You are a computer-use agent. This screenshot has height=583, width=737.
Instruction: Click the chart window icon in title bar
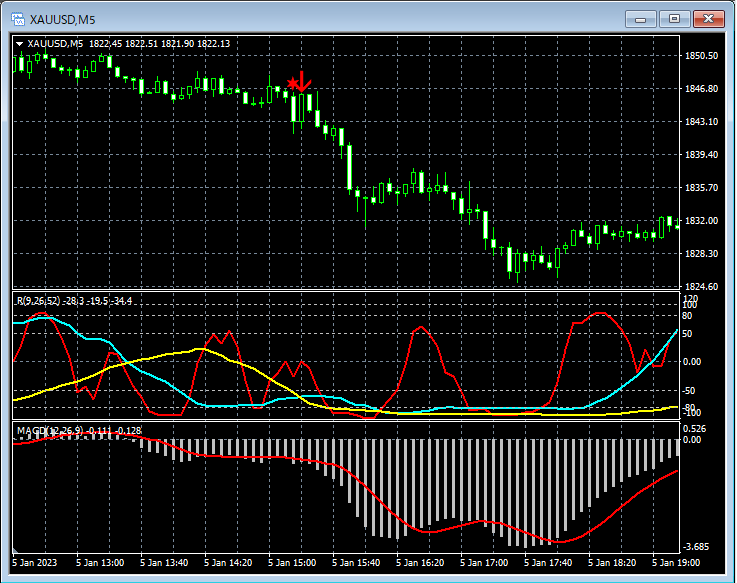[17, 19]
